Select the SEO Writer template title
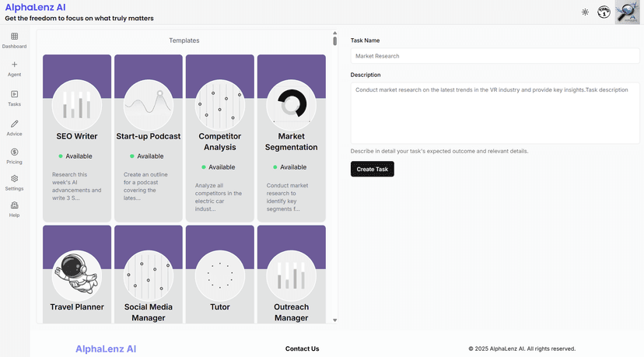Image resolution: width=644 pixels, height=357 pixels. (77, 136)
